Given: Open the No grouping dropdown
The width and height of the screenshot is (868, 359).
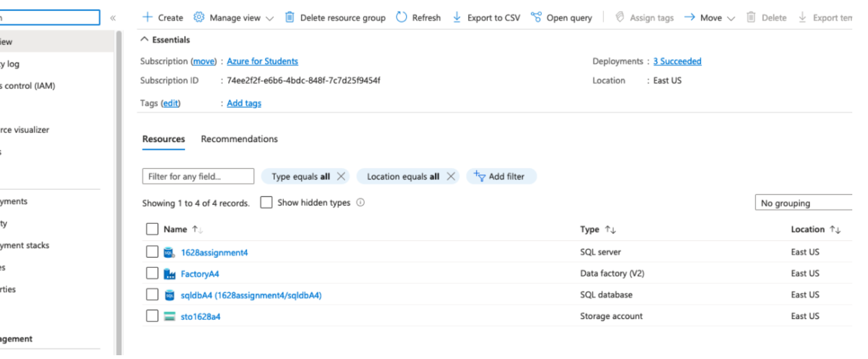Looking at the screenshot, I should tap(803, 203).
